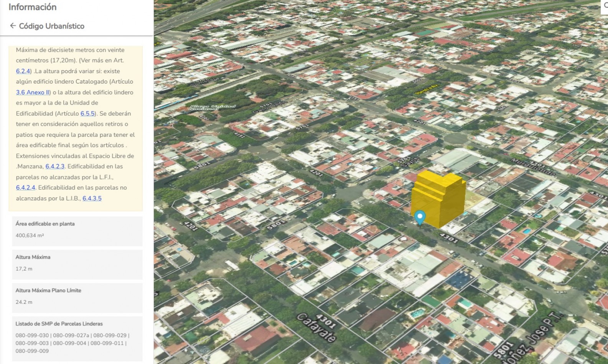Click the Murguiondo street label on map
The width and height of the screenshot is (608, 364).
point(533,167)
